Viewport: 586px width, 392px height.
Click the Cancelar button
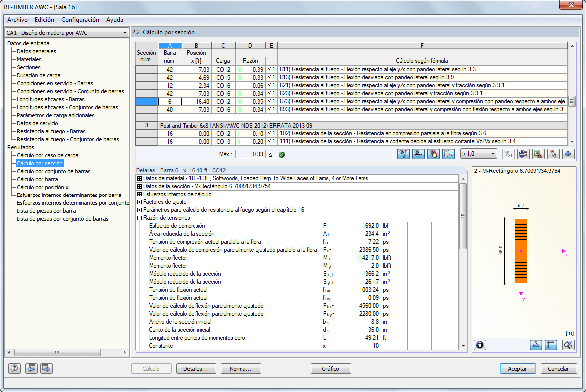click(559, 369)
